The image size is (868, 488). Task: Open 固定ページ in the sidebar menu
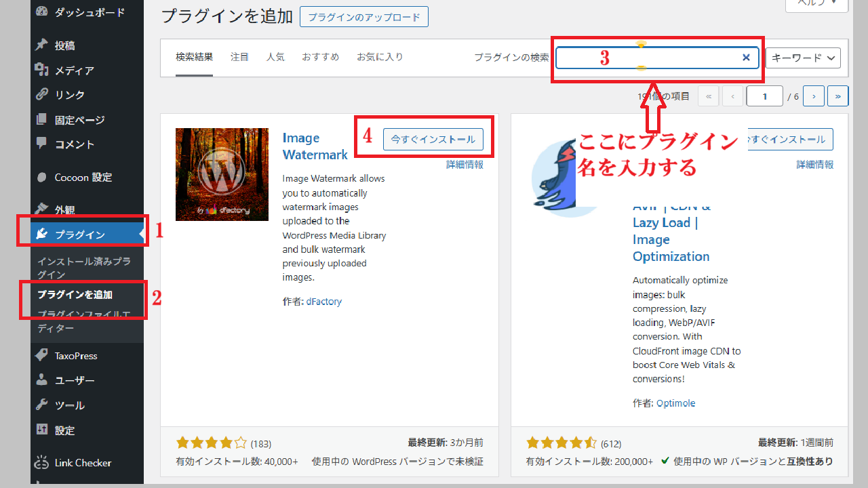pos(79,120)
